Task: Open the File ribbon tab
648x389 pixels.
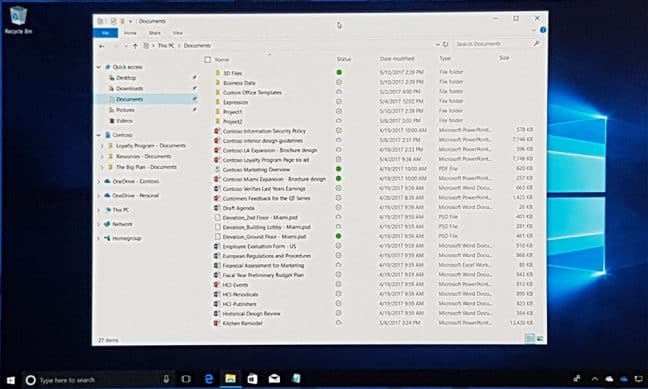Action: [106, 33]
